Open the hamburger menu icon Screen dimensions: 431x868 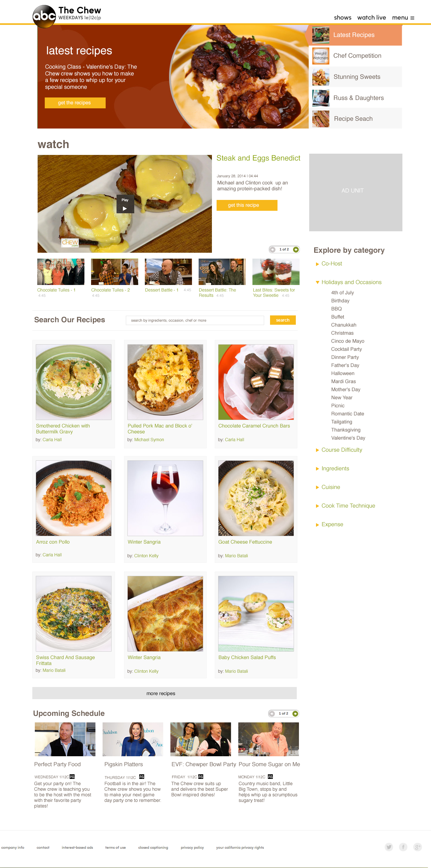[412, 18]
